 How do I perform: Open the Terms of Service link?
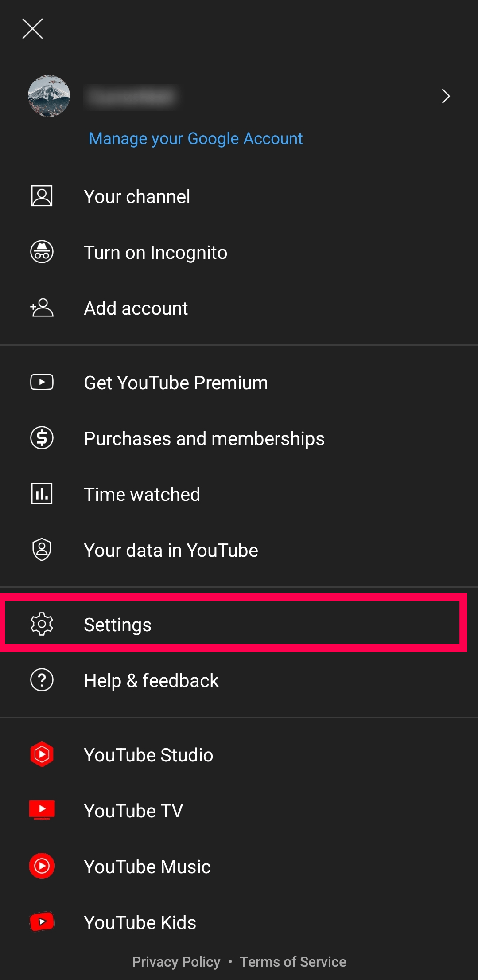(x=293, y=962)
